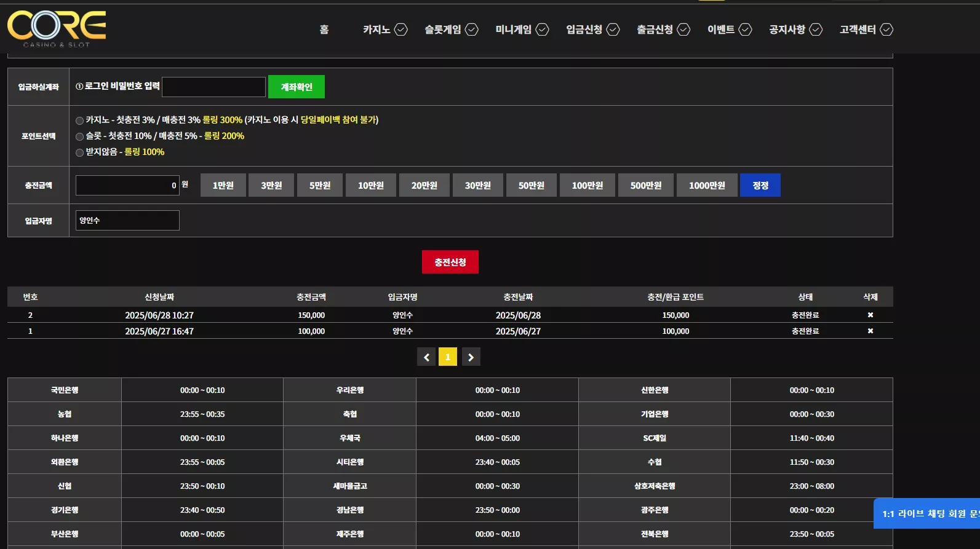The width and height of the screenshot is (980, 549).
Task: Select the 카지노 bonus radio option
Action: coord(79,120)
